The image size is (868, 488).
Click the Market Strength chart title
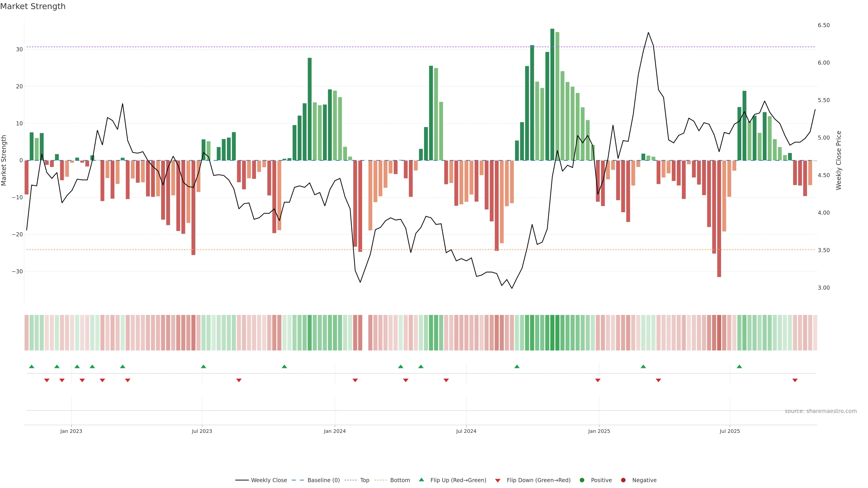click(33, 6)
